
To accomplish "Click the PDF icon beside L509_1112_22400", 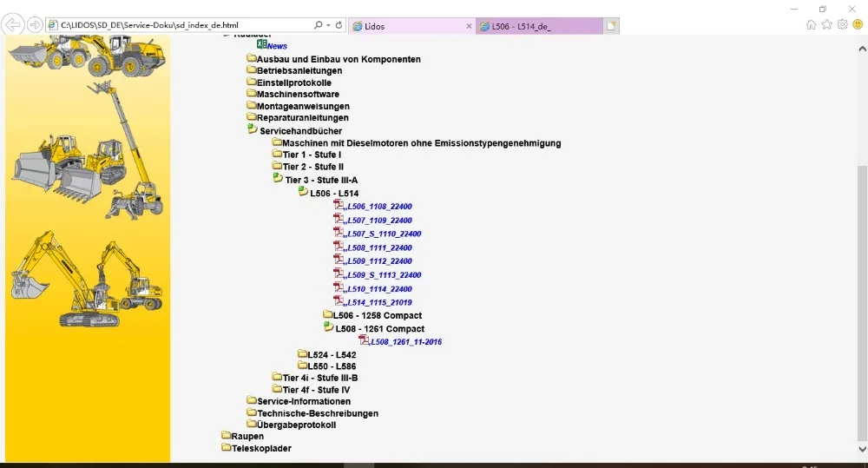I will [x=339, y=260].
